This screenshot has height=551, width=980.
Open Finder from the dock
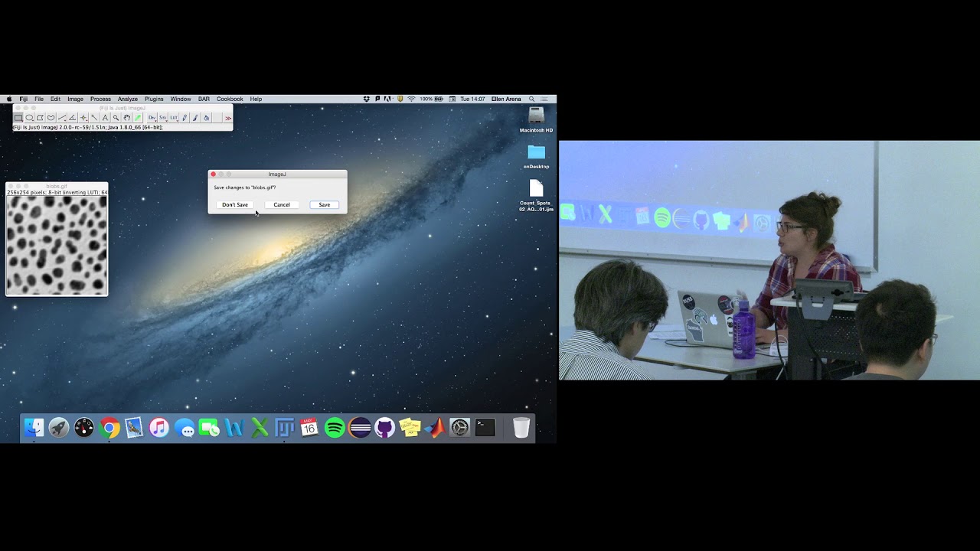coord(34,427)
